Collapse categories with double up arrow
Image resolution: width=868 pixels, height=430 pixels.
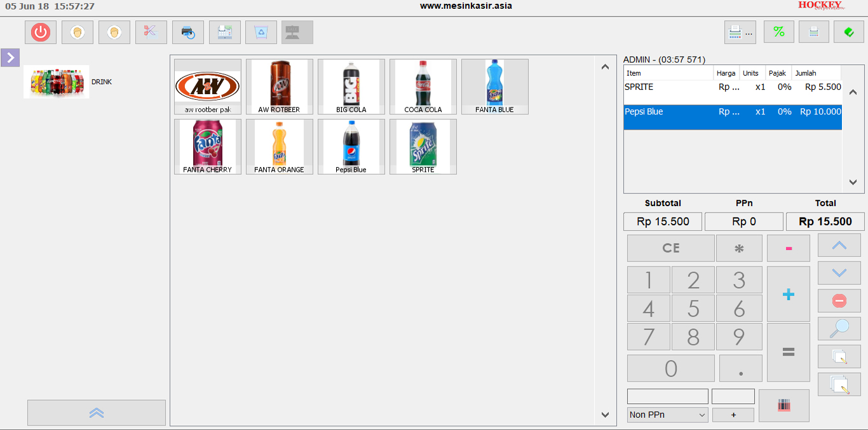click(x=97, y=413)
